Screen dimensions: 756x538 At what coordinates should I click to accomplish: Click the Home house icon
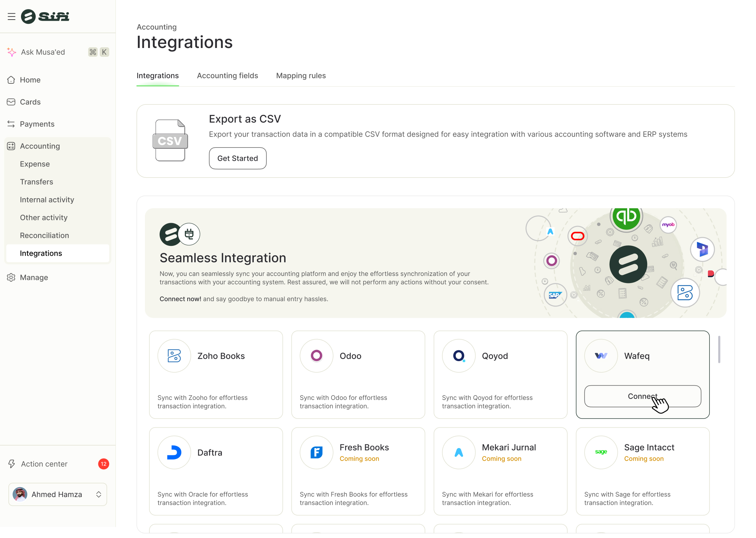pyautogui.click(x=11, y=80)
